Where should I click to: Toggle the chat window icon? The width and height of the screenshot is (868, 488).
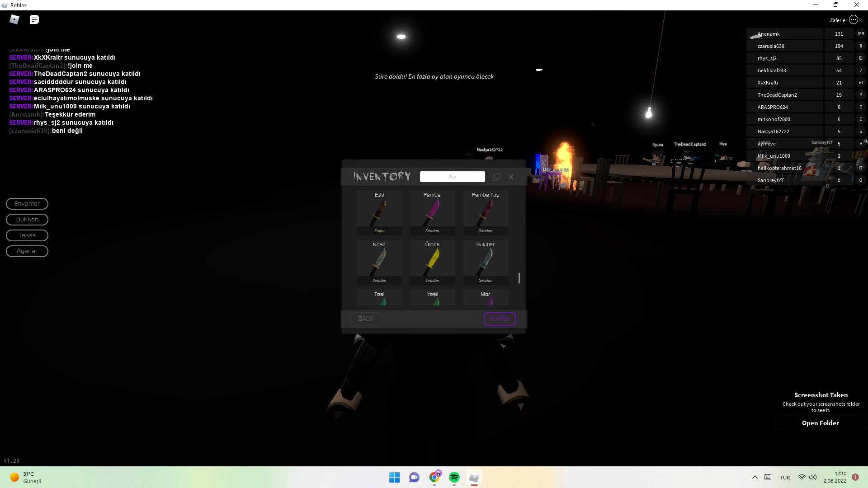[34, 19]
